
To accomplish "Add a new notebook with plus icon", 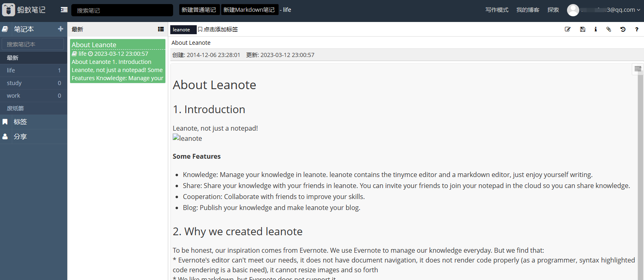I will [61, 29].
